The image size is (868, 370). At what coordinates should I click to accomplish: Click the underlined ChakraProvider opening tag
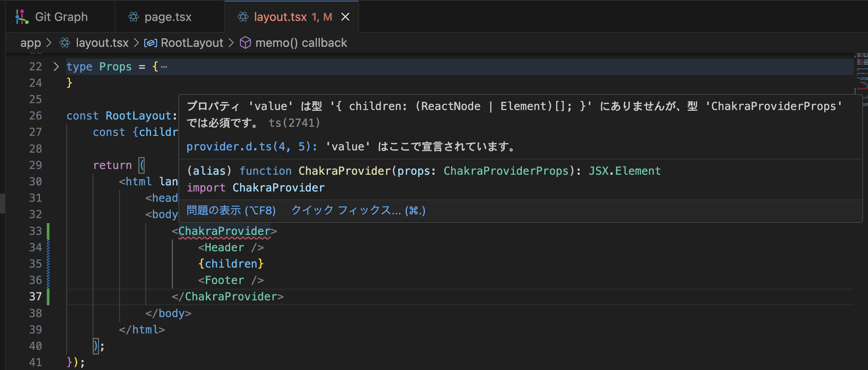pyautogui.click(x=224, y=231)
